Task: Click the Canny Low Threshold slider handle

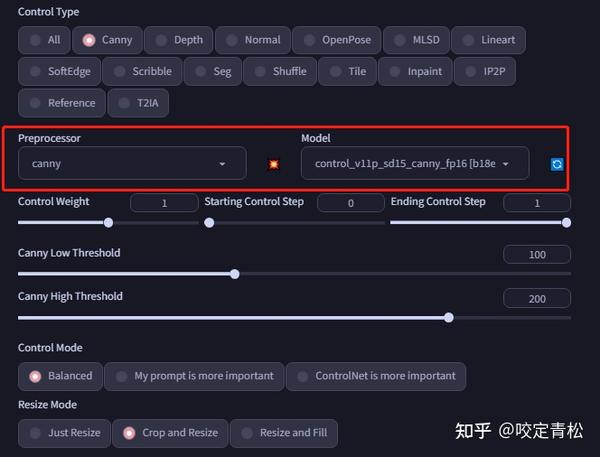Action: click(235, 273)
